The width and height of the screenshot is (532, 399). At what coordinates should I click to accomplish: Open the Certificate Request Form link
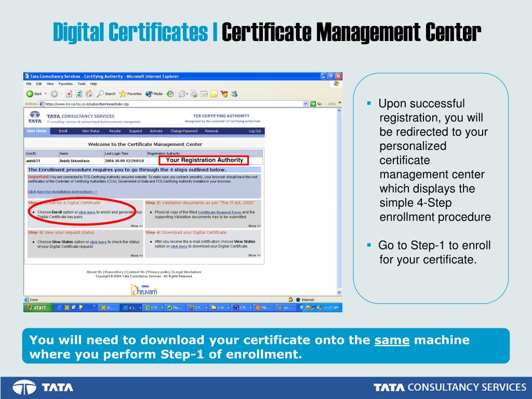click(220, 212)
